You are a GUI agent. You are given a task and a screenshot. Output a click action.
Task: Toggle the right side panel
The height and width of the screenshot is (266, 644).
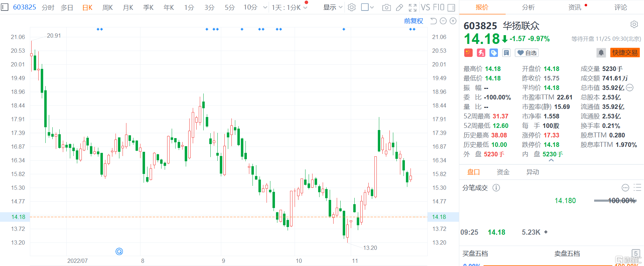coord(452,7)
